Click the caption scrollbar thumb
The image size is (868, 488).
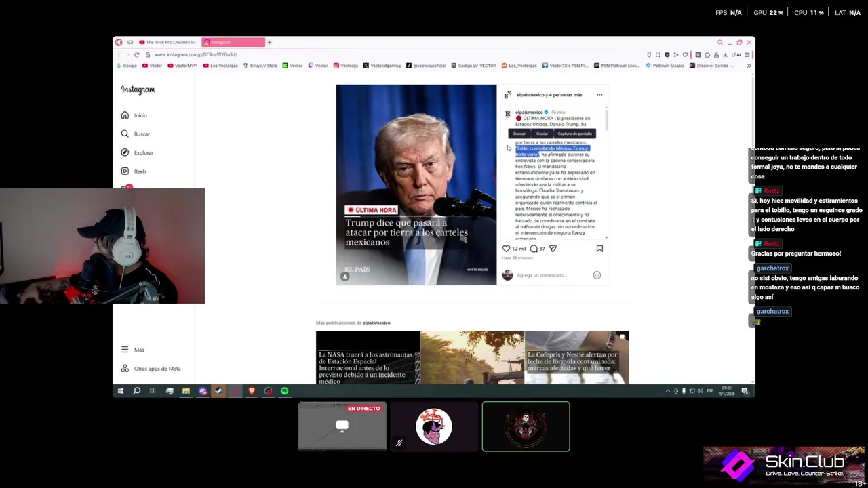tap(606, 120)
